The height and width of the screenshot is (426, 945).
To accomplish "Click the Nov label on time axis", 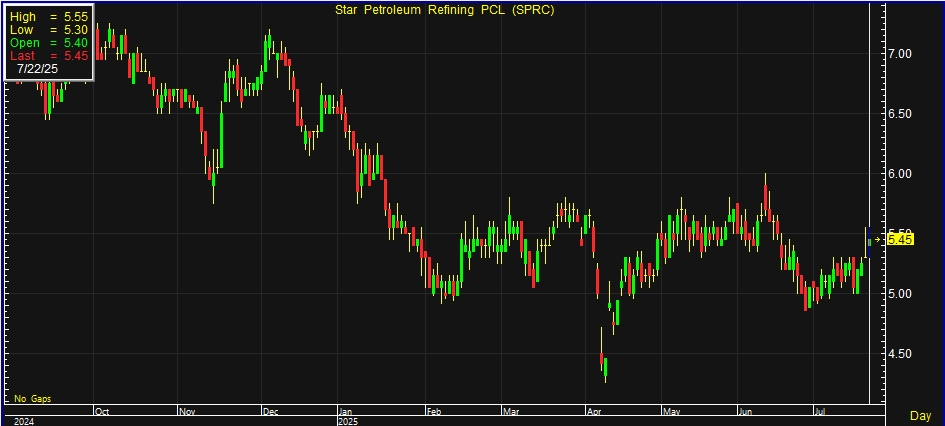I will coord(187,412).
